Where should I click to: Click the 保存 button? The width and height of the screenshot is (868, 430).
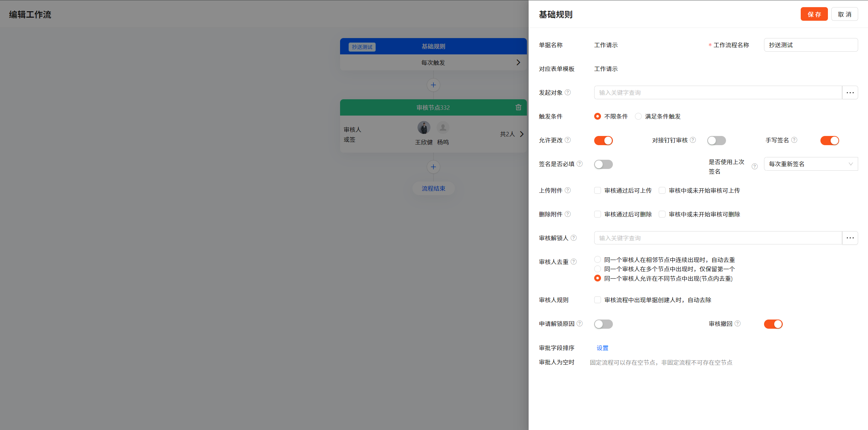point(814,14)
